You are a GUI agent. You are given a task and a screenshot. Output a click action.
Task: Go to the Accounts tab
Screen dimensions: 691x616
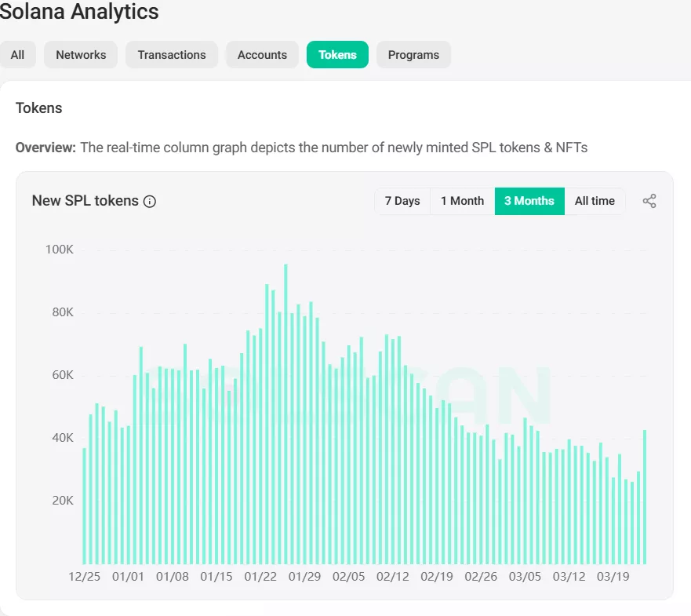click(262, 55)
